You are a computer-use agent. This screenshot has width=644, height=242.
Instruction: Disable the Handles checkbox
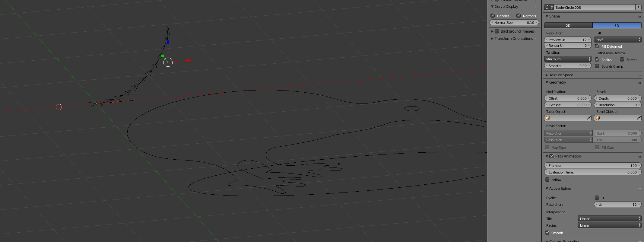coord(493,16)
